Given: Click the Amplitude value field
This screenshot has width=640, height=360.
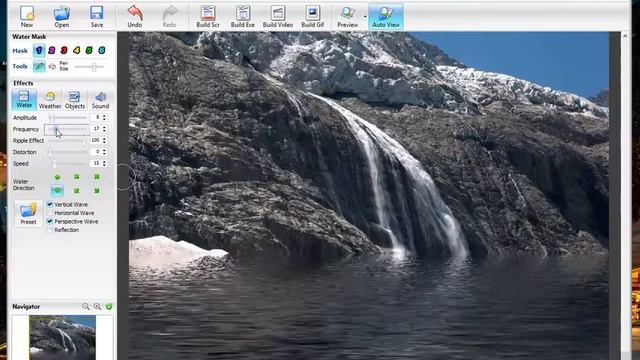Looking at the screenshot, I should point(96,118).
